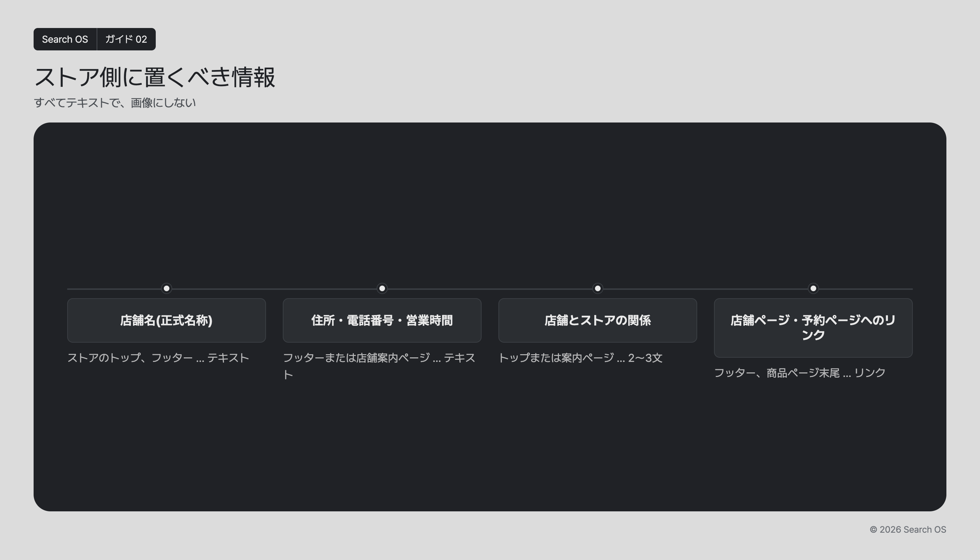Click the subtitle すべてテキストで、画像にしない
The width and height of the screenshot is (980, 560).
tap(114, 103)
